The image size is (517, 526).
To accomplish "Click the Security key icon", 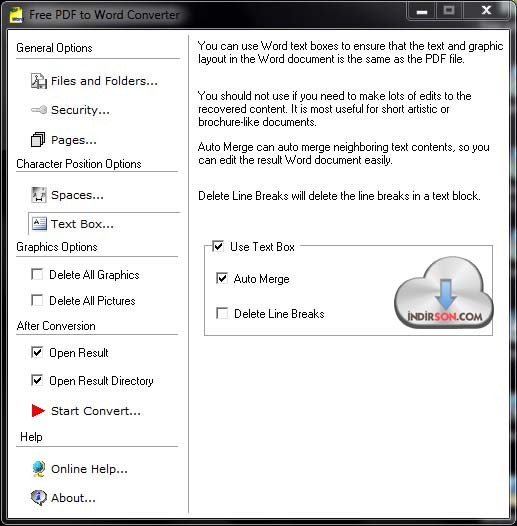I will coord(39,110).
